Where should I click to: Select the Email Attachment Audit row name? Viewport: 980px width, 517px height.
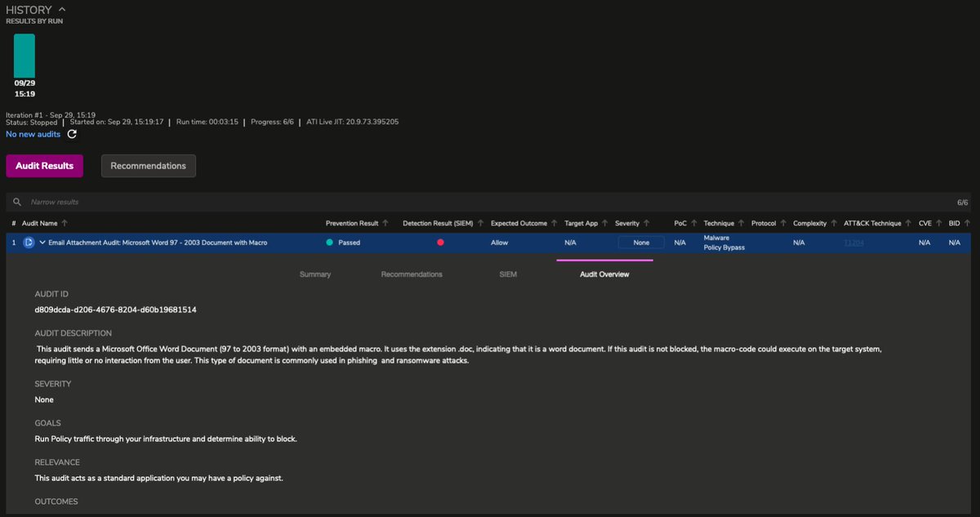[x=158, y=243]
